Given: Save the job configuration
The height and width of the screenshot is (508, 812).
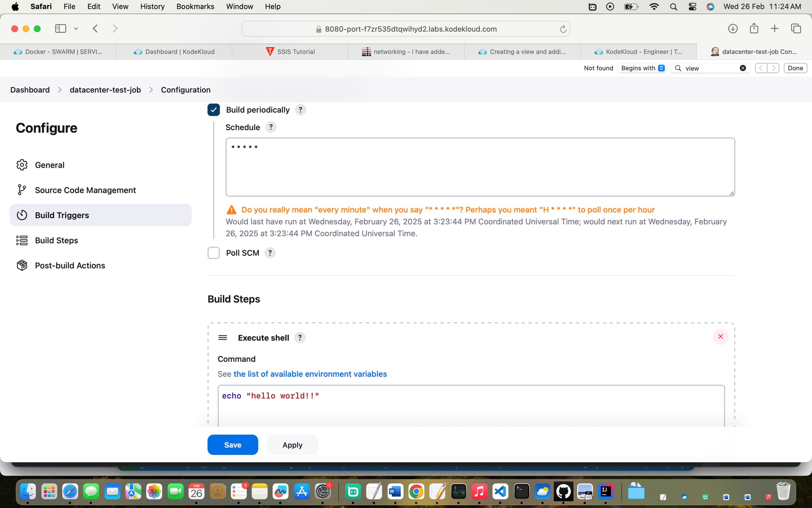Looking at the screenshot, I should [233, 445].
